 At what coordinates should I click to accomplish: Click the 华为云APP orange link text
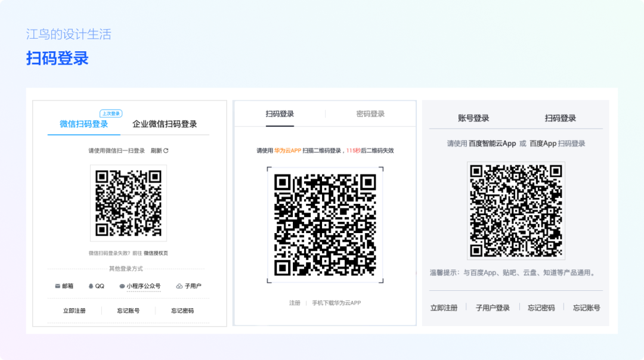(x=288, y=151)
